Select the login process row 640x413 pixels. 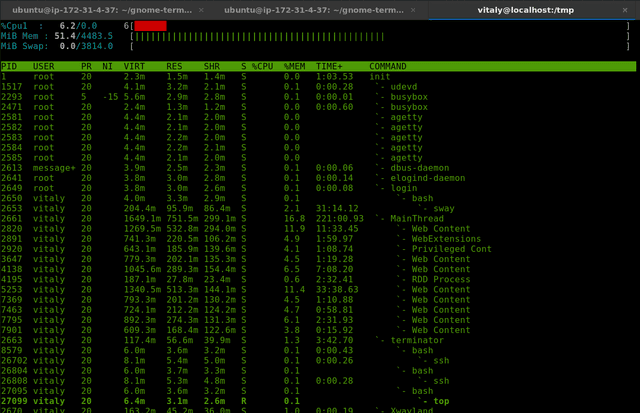(318, 188)
